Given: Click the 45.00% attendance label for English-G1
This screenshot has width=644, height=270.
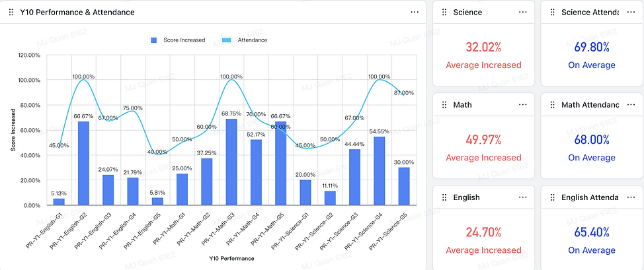Looking at the screenshot, I should coord(59,145).
